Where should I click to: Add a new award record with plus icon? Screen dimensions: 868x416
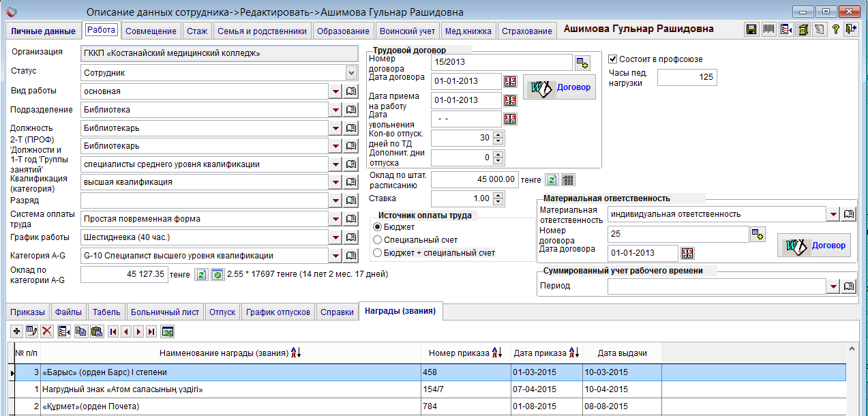(x=17, y=331)
